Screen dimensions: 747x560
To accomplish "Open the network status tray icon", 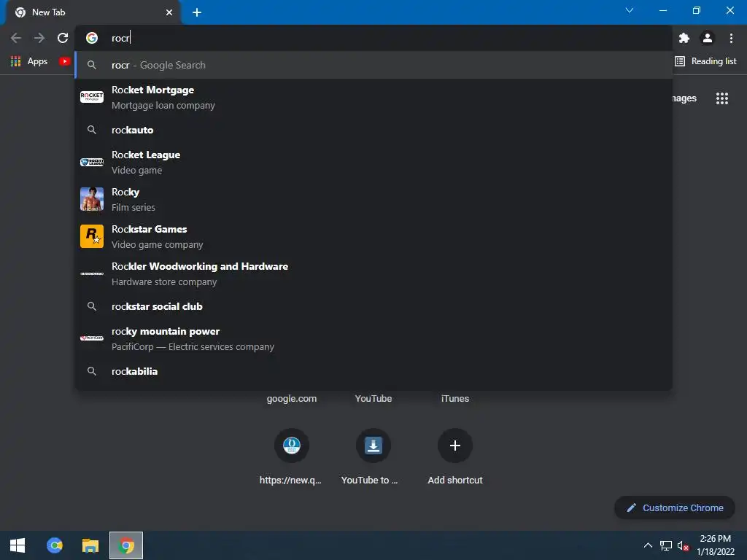I will click(x=666, y=545).
